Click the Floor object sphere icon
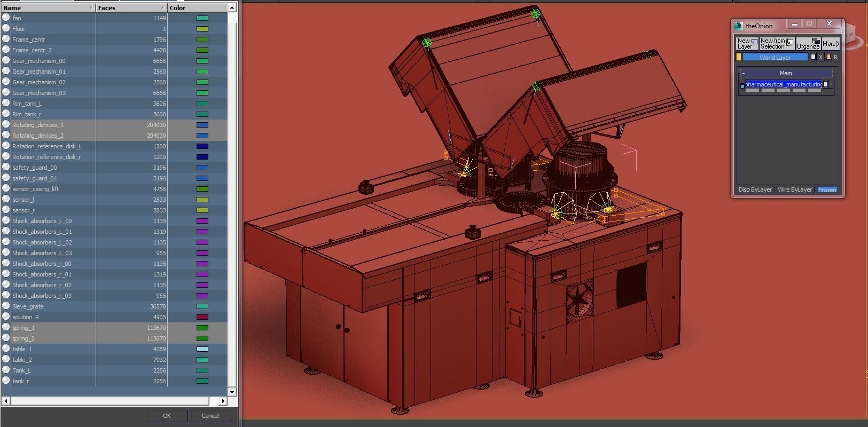This screenshot has width=868, height=427. 6,28
